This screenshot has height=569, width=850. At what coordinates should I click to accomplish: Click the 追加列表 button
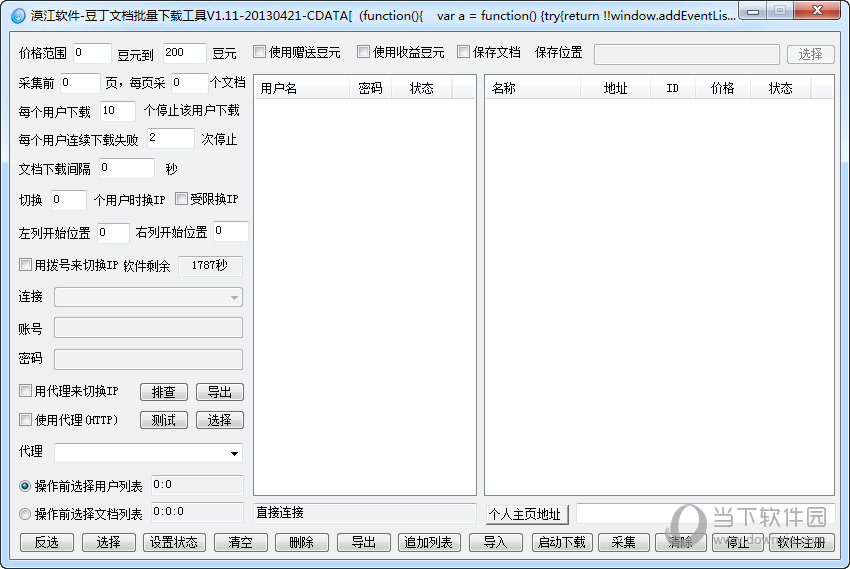pos(429,542)
